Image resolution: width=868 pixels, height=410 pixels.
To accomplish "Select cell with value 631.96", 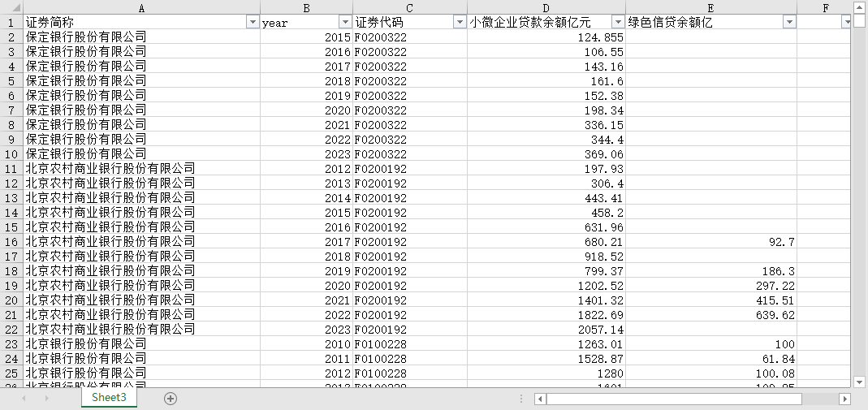I will click(546, 227).
